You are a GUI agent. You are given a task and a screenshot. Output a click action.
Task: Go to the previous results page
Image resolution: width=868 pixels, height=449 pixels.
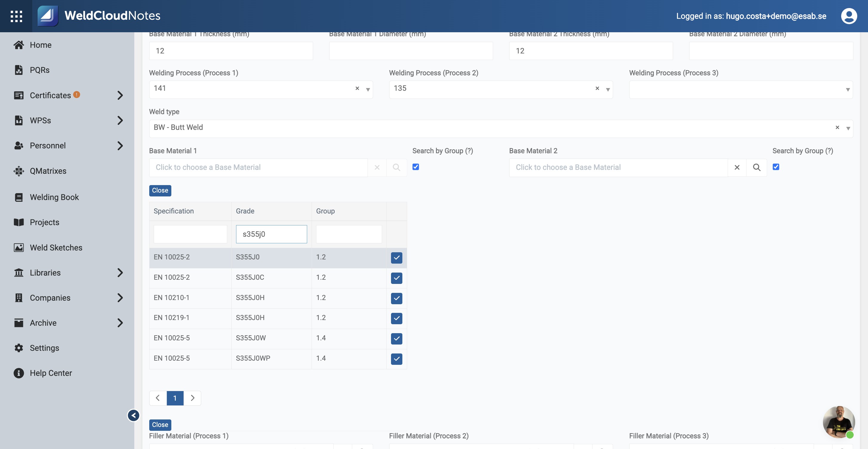(158, 398)
